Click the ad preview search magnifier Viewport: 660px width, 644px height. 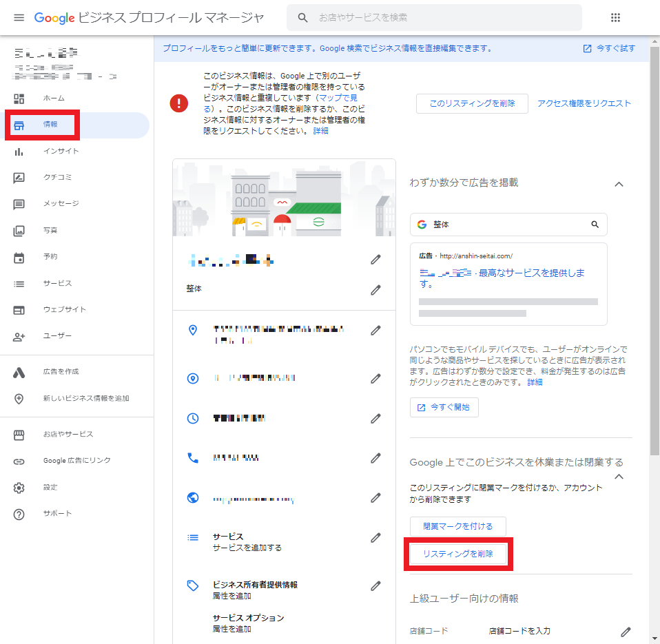[x=595, y=225]
